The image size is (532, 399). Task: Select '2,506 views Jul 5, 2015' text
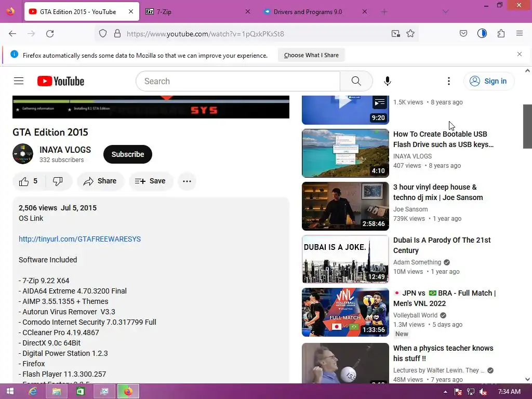(x=58, y=208)
